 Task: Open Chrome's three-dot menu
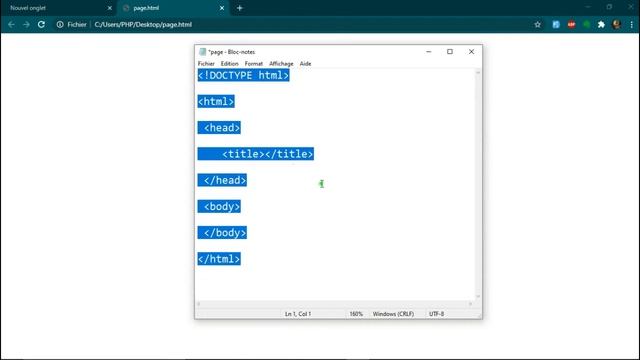631,24
